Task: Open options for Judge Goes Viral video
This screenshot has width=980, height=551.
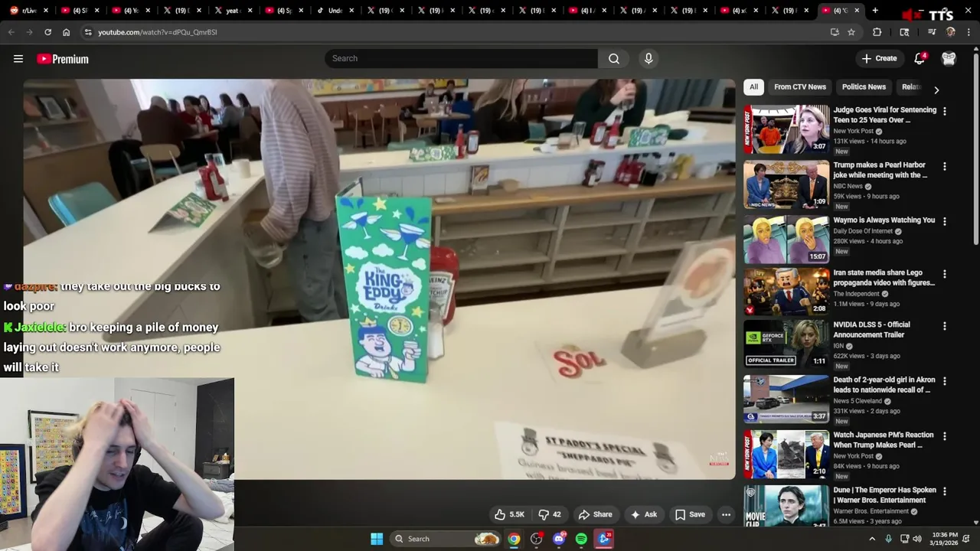Action: (944, 111)
